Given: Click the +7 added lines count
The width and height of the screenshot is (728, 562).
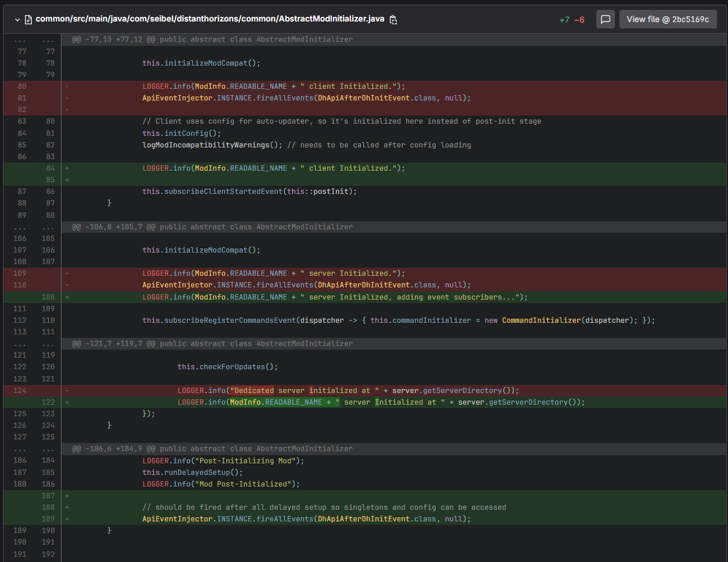Looking at the screenshot, I should (x=564, y=20).
